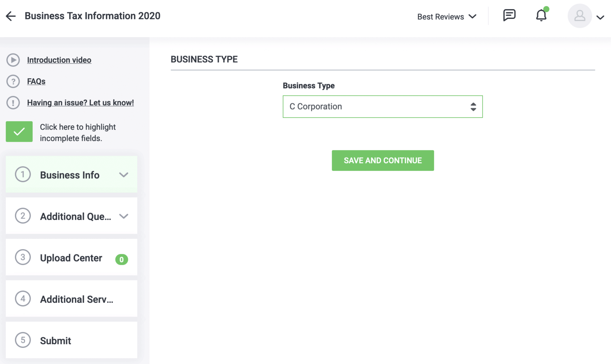Click the Introduction video play icon
611x364 pixels.
point(13,60)
